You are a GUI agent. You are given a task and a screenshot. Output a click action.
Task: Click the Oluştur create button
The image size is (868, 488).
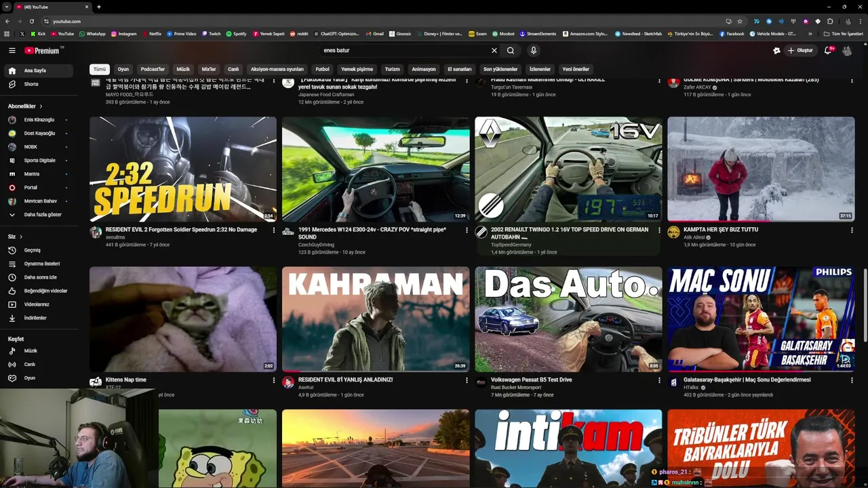[800, 50]
